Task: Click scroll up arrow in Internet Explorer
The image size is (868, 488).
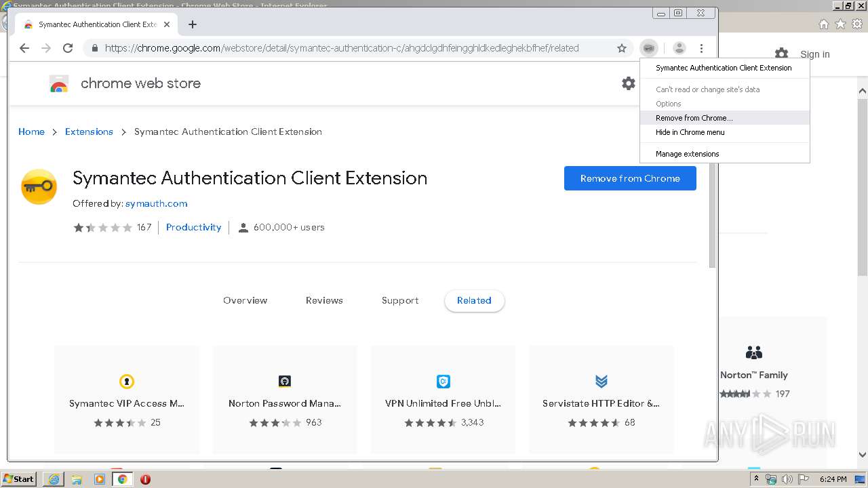Action: (863, 91)
